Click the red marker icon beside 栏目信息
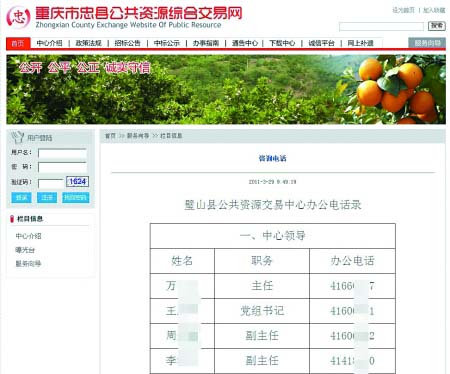This screenshot has height=374, width=450. pos(12,219)
